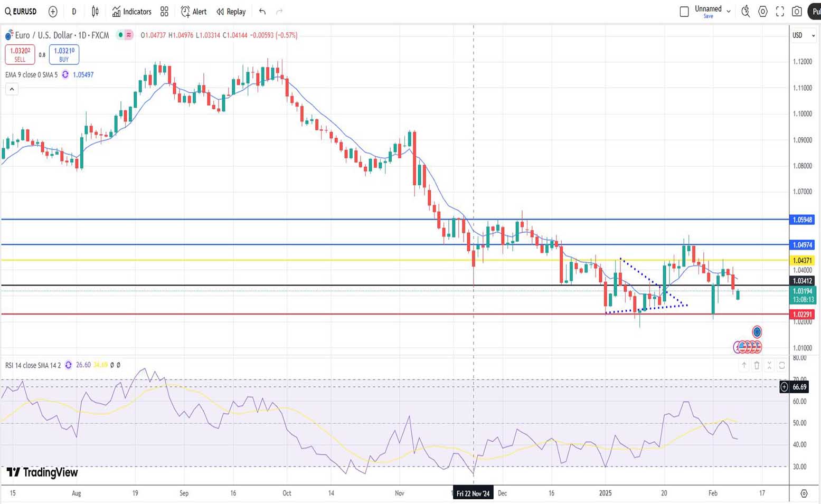821x504 pixels.
Task: Toggle the green market status indicator
Action: coord(121,35)
